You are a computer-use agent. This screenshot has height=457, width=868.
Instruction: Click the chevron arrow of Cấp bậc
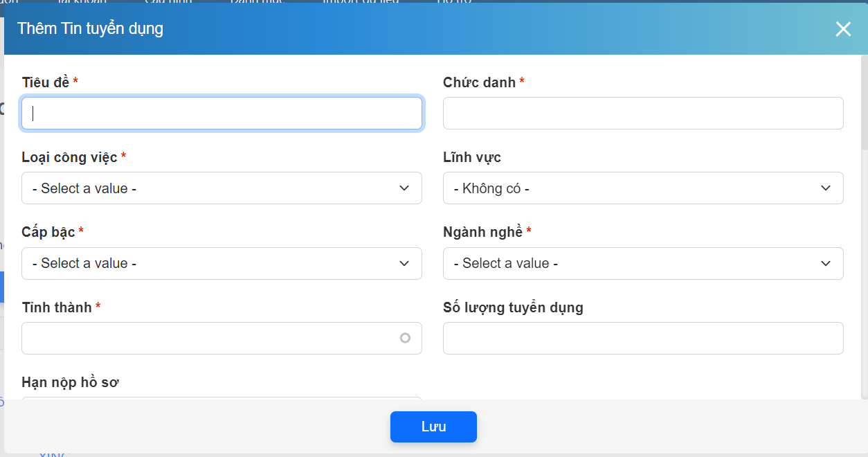(x=404, y=263)
